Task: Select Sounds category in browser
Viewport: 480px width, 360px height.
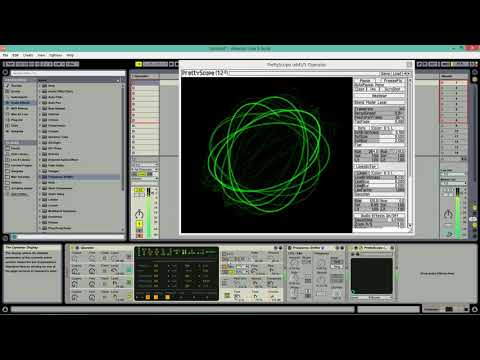Action: 17,85
